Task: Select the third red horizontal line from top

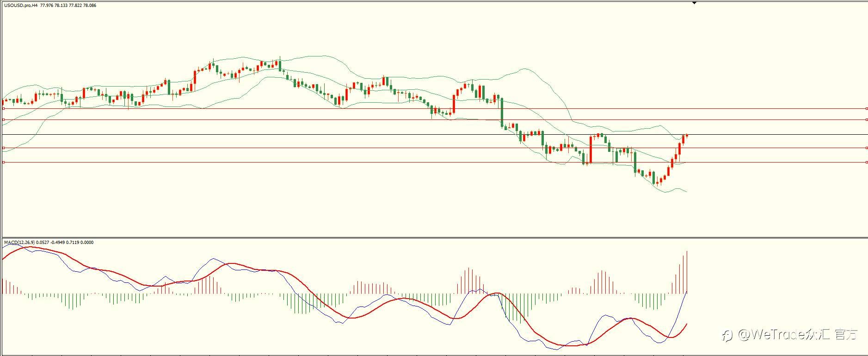Action: (435, 148)
